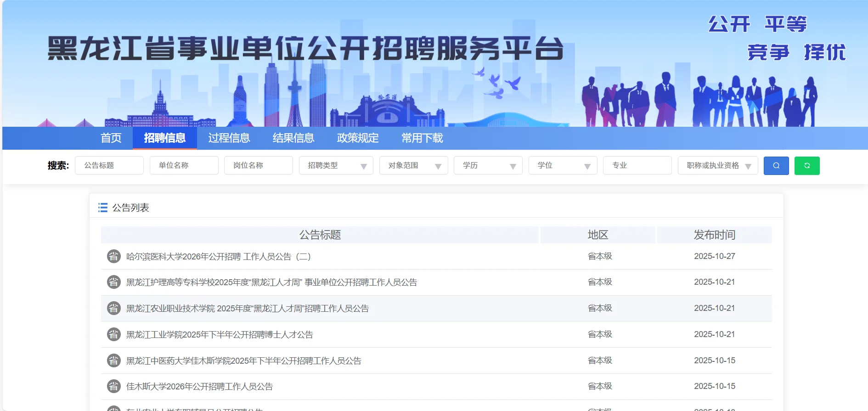Expand the 学位 dropdown
868x411 pixels.
point(563,165)
